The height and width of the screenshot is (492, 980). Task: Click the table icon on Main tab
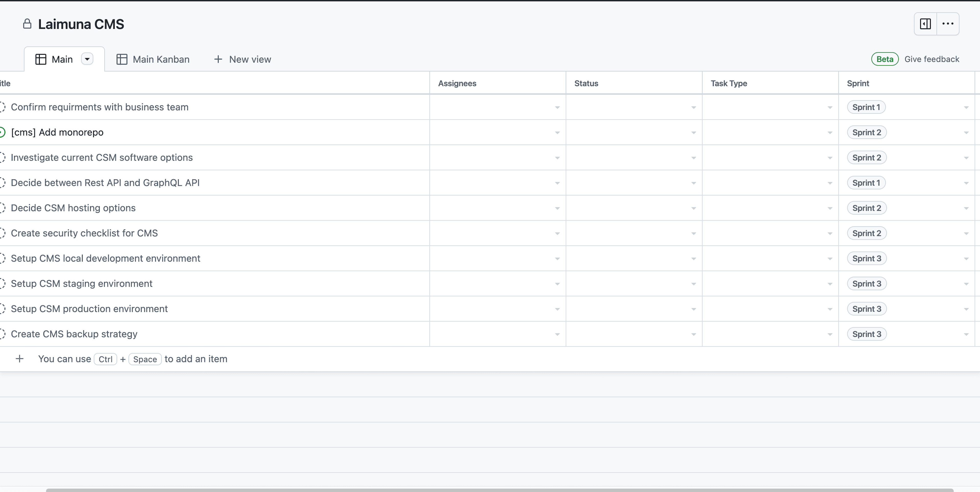click(41, 59)
